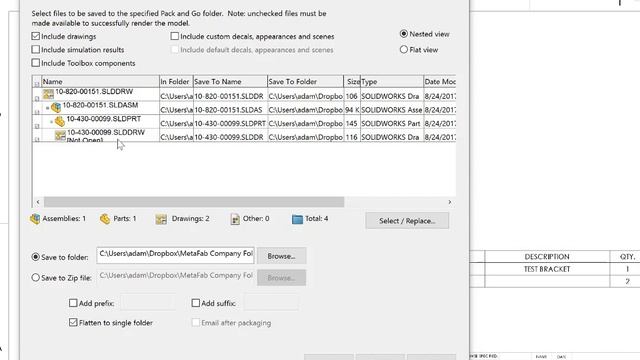The height and width of the screenshot is (360, 640).
Task: Click the 10-430-00099.SLDDRW drawing icon
Action: [60, 135]
